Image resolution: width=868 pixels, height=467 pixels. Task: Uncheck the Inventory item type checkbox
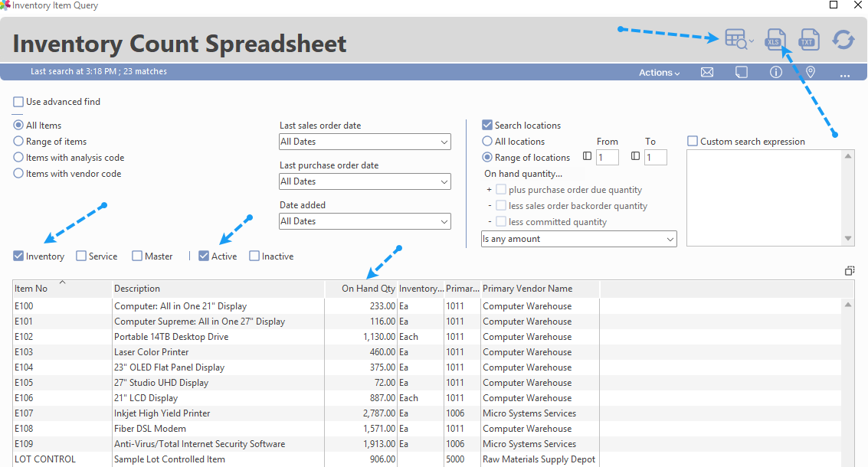click(18, 256)
